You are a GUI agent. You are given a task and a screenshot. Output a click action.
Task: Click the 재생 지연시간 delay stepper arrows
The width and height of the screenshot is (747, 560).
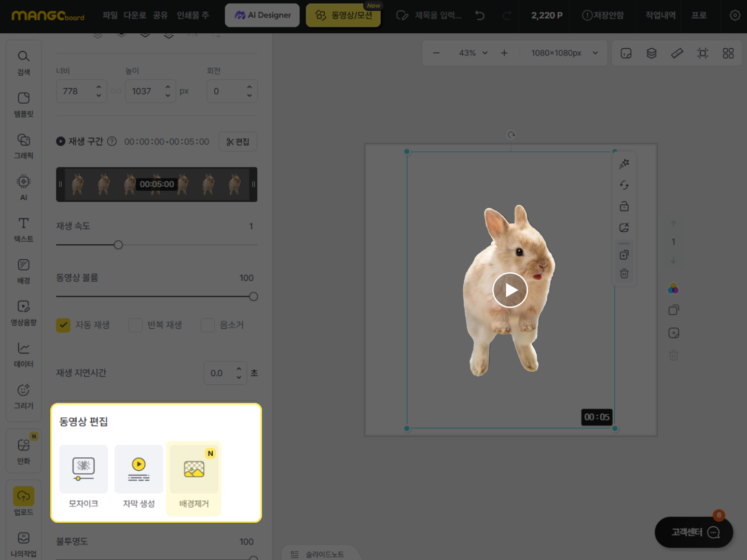pyautogui.click(x=239, y=373)
